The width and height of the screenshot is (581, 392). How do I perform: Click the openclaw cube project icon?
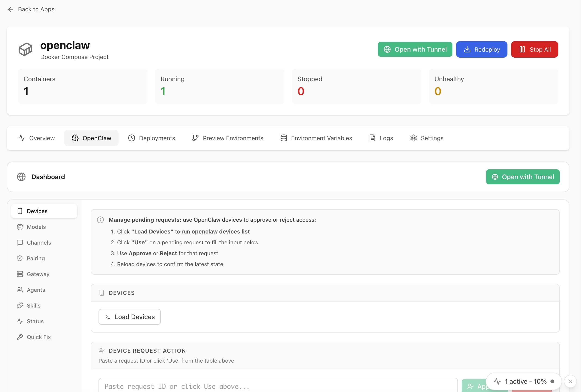point(25,49)
